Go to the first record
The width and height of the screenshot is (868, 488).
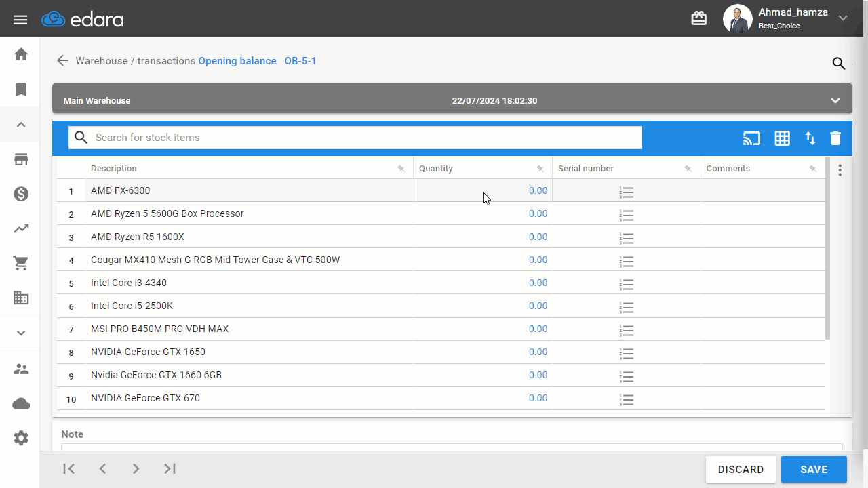(68, 468)
